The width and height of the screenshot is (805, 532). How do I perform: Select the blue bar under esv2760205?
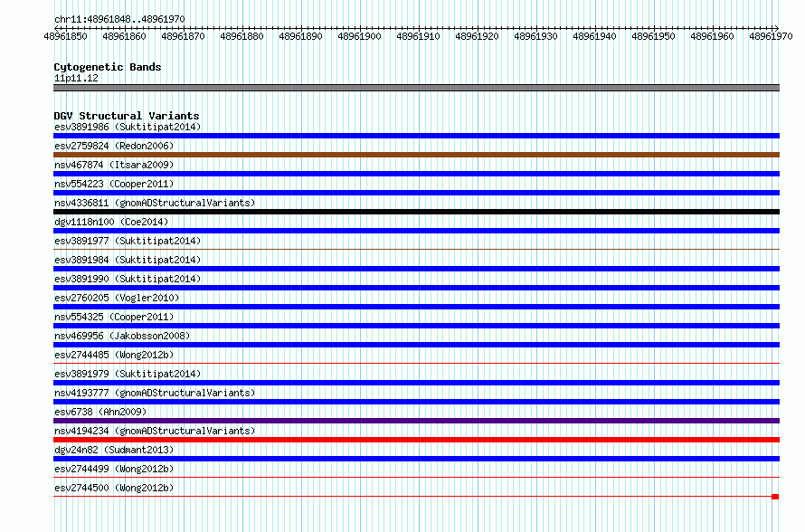pyautogui.click(x=416, y=307)
